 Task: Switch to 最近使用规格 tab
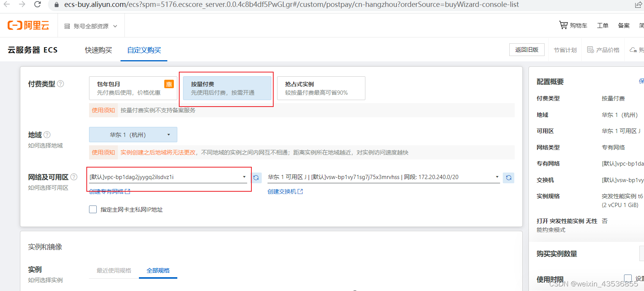click(114, 270)
